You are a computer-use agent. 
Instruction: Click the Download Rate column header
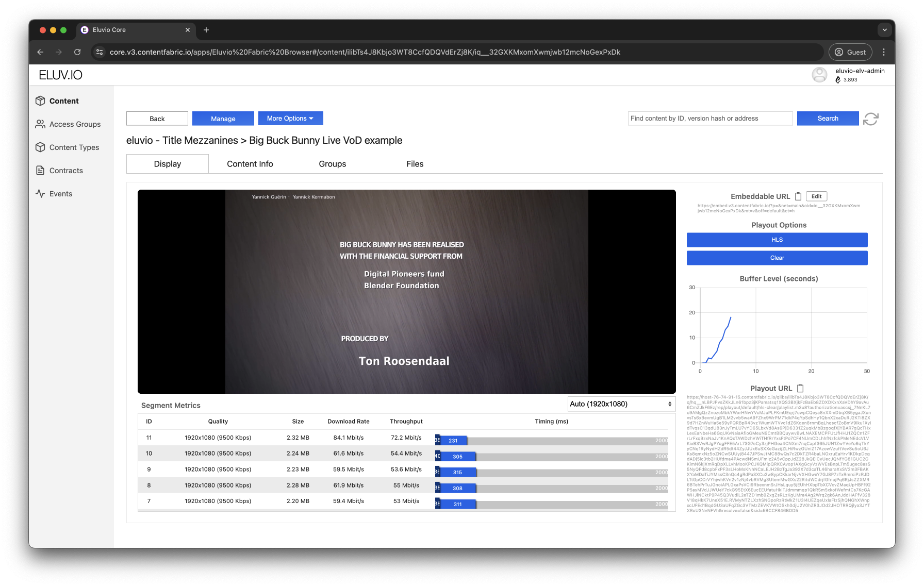pyautogui.click(x=349, y=422)
